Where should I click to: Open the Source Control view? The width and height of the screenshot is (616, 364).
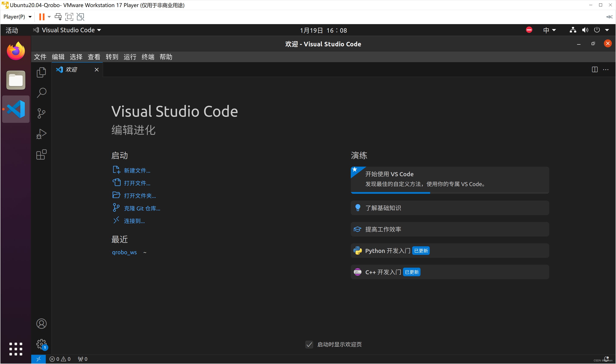(x=41, y=113)
